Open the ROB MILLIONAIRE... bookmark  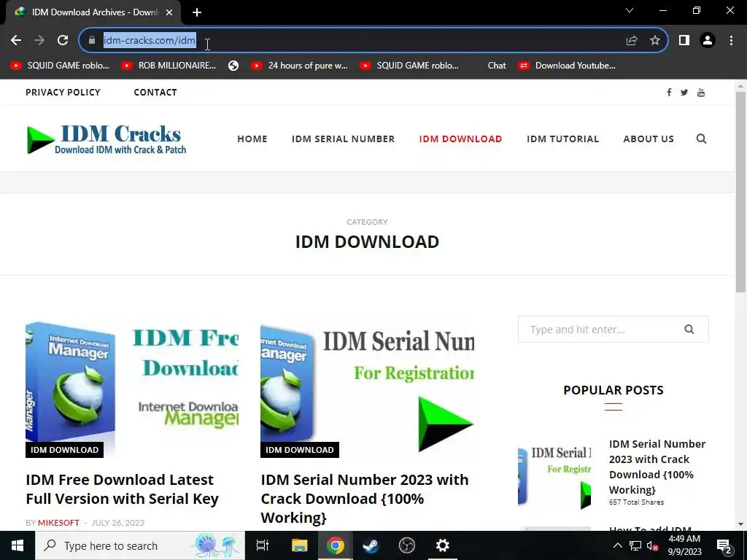tap(169, 66)
